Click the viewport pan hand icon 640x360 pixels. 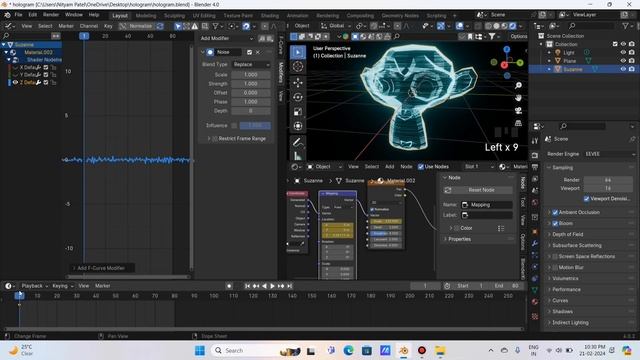[518, 98]
